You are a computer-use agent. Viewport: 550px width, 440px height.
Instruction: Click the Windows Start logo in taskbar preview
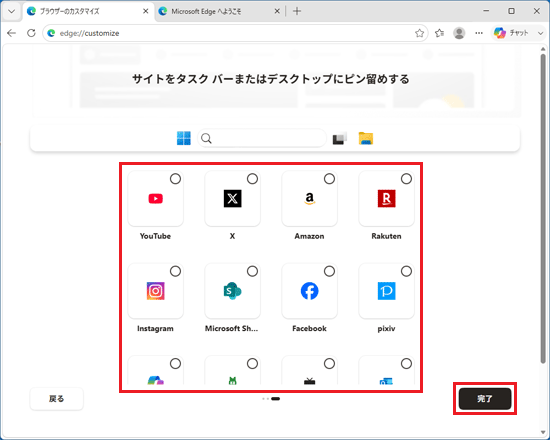(x=184, y=138)
